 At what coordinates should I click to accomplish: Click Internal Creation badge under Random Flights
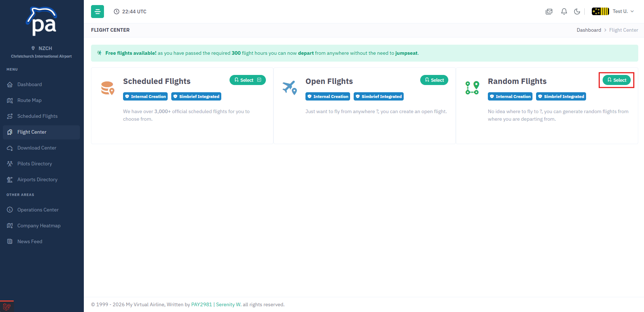pyautogui.click(x=510, y=97)
